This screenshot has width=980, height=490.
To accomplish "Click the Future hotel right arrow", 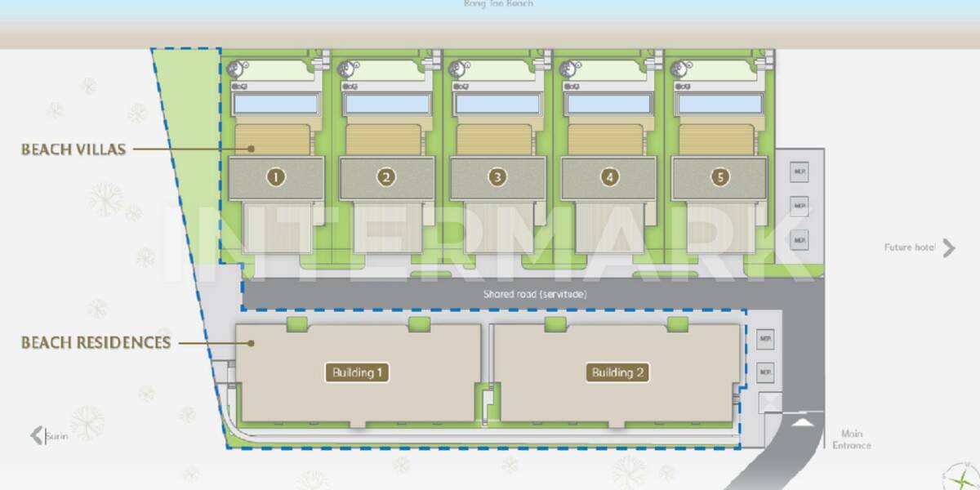I will click(948, 247).
